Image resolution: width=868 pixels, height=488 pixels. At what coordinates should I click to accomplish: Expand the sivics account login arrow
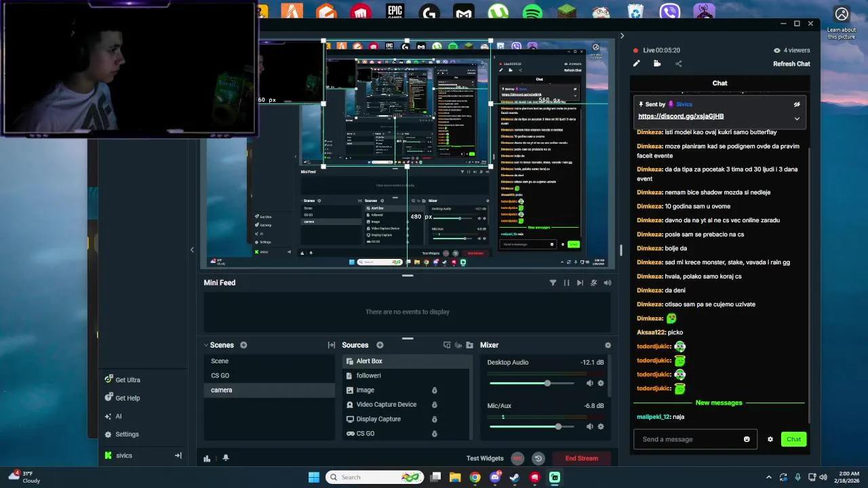(178, 455)
